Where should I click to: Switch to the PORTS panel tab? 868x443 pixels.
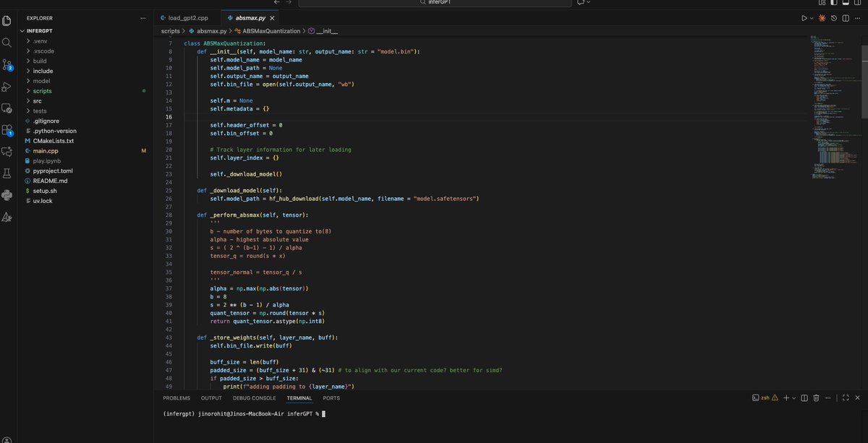coord(331,398)
